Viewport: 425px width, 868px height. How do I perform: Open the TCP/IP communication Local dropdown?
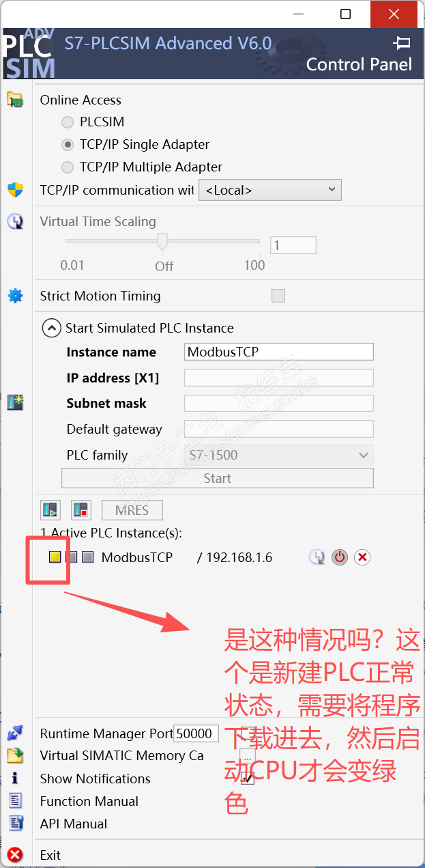[269, 190]
